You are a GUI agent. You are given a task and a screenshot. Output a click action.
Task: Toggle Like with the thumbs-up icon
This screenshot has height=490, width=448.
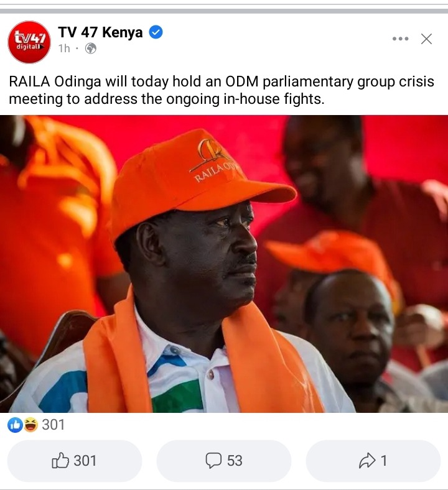60,460
